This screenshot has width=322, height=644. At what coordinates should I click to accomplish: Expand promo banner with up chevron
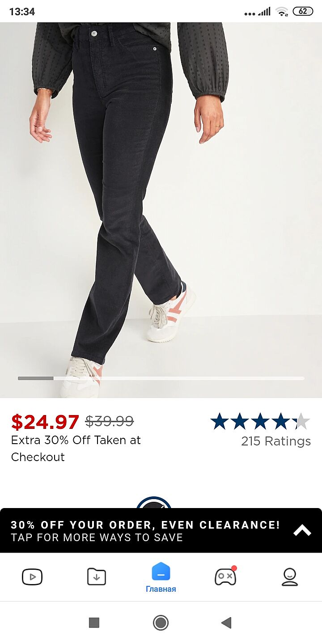point(302,530)
